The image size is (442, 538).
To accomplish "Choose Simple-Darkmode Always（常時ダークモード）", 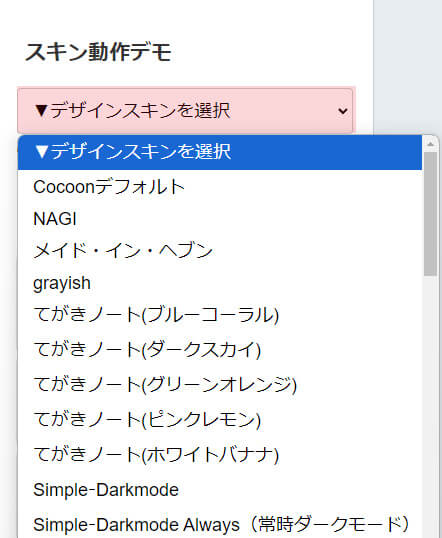I will coord(220,525).
